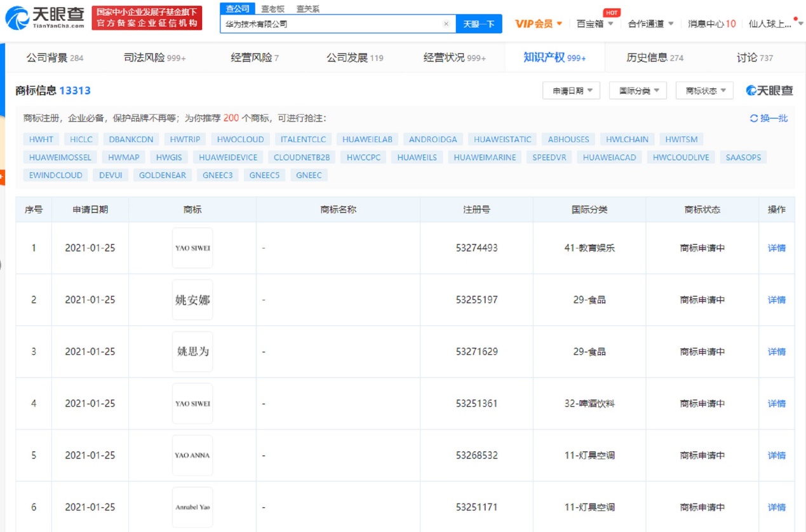The height and width of the screenshot is (532, 806).
Task: Click the 天眼查 watermark logo beside filters
Action: (x=769, y=91)
